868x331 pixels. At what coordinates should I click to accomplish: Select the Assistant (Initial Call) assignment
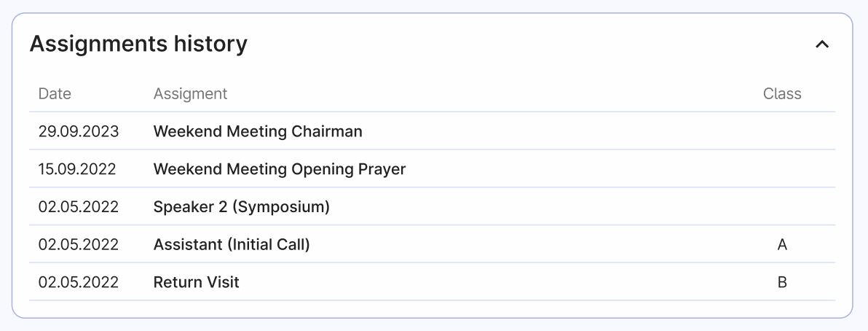(232, 246)
